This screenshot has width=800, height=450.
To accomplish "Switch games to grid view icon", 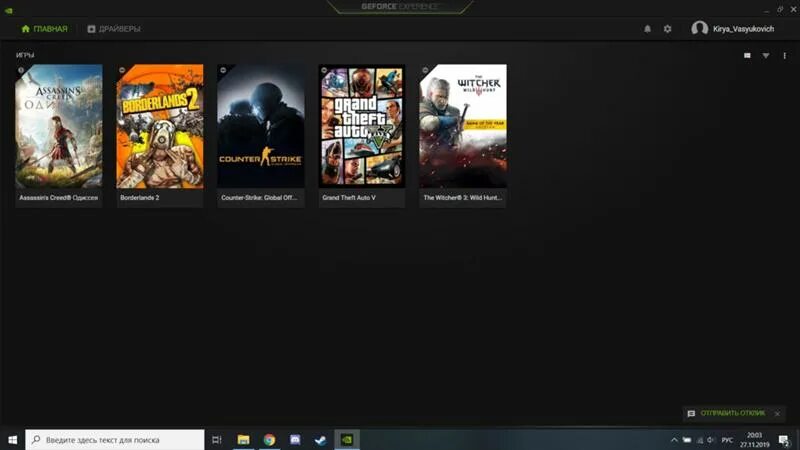I will coord(747,55).
